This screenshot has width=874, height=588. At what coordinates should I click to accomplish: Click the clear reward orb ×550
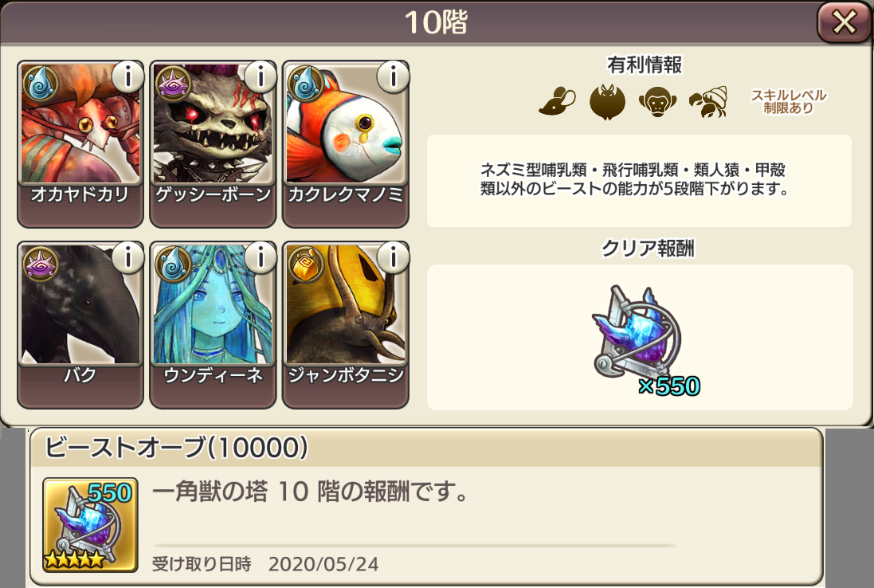[641, 339]
